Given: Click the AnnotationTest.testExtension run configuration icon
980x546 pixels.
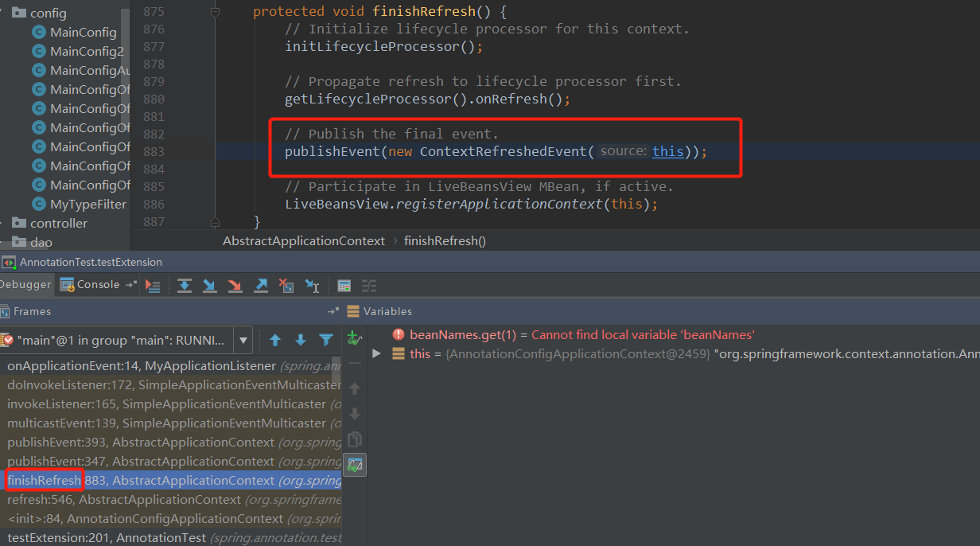Looking at the screenshot, I should tap(9, 263).
